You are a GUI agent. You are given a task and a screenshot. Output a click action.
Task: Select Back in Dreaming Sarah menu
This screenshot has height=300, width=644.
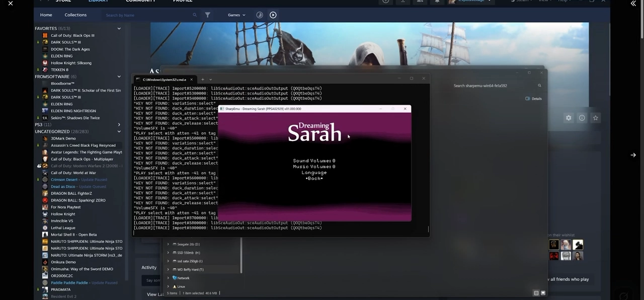click(314, 179)
